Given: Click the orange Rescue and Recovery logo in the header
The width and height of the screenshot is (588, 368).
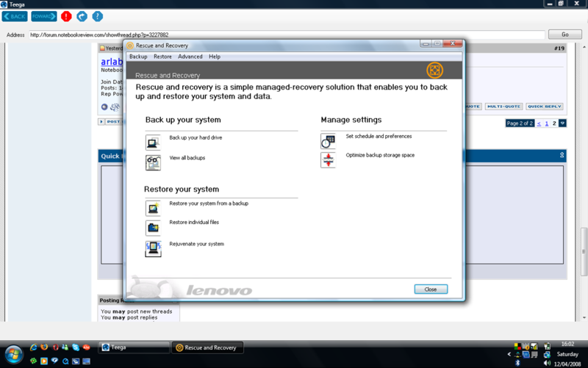Looking at the screenshot, I should click(x=434, y=70).
